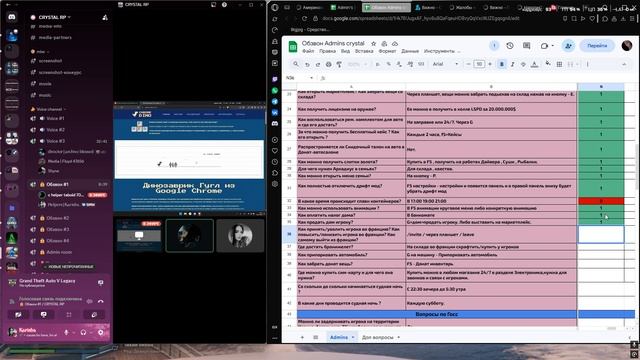This screenshot has width=640, height=360.
Task: Open the zoom level dropdown
Action: click(x=357, y=64)
